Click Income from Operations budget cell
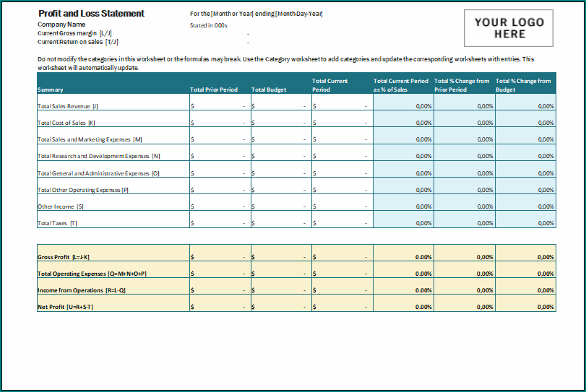This screenshot has height=392, width=586. coord(281,287)
